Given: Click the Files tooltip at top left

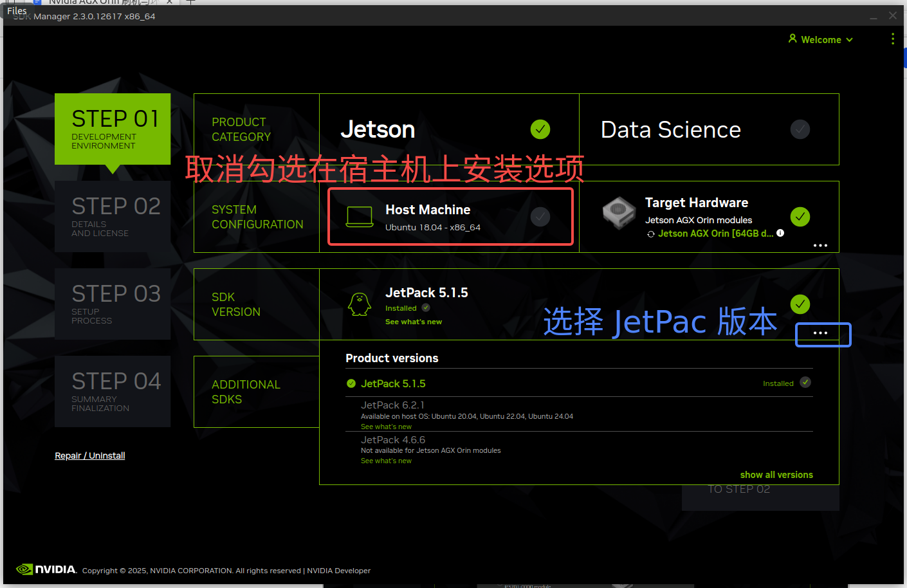Looking at the screenshot, I should click(x=17, y=10).
